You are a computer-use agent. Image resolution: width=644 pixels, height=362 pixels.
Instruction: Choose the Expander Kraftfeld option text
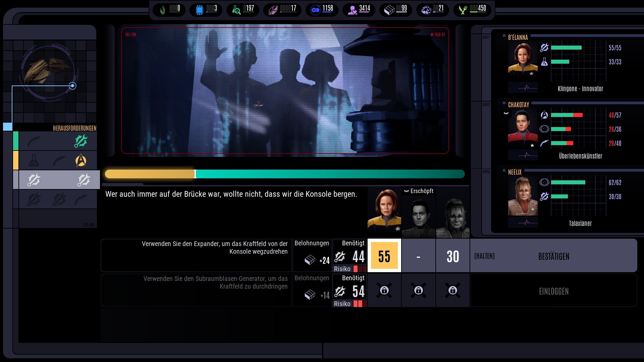tap(215, 248)
